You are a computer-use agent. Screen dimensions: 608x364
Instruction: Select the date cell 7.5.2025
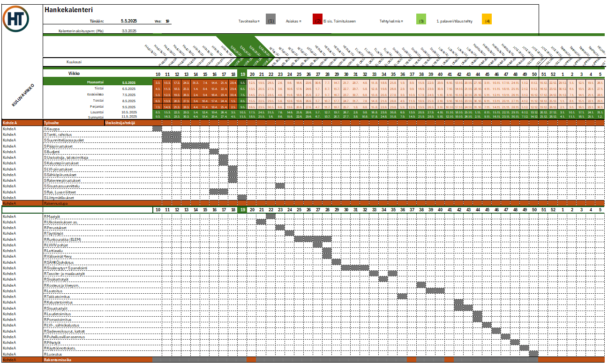129,95
